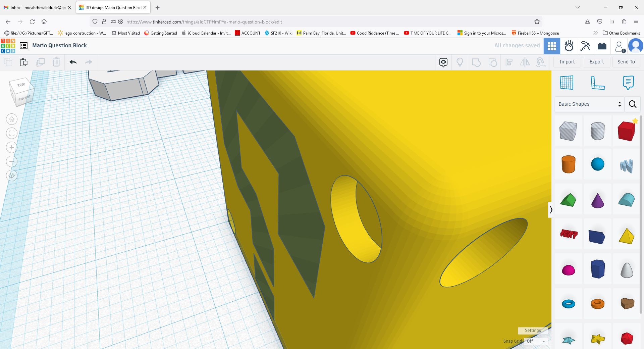Select the magenta Half Sphere shape
This screenshot has width=644, height=349.
click(x=568, y=270)
